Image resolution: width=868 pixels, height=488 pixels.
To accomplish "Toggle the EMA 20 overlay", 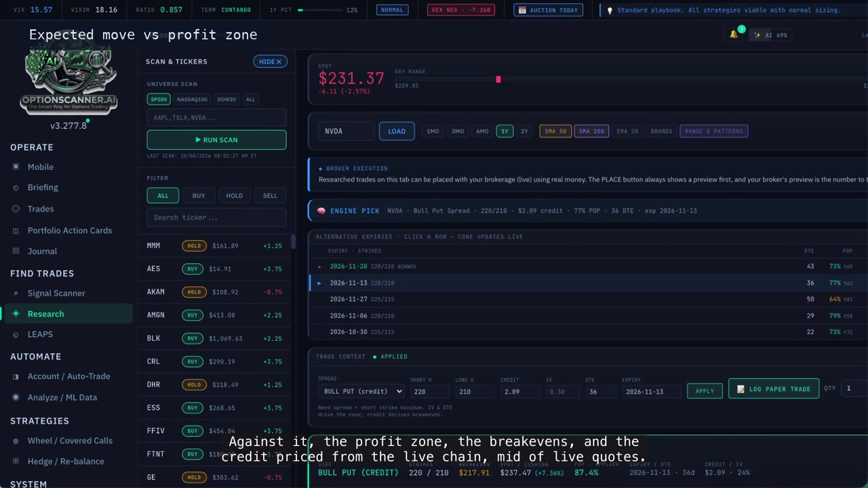I will (627, 131).
